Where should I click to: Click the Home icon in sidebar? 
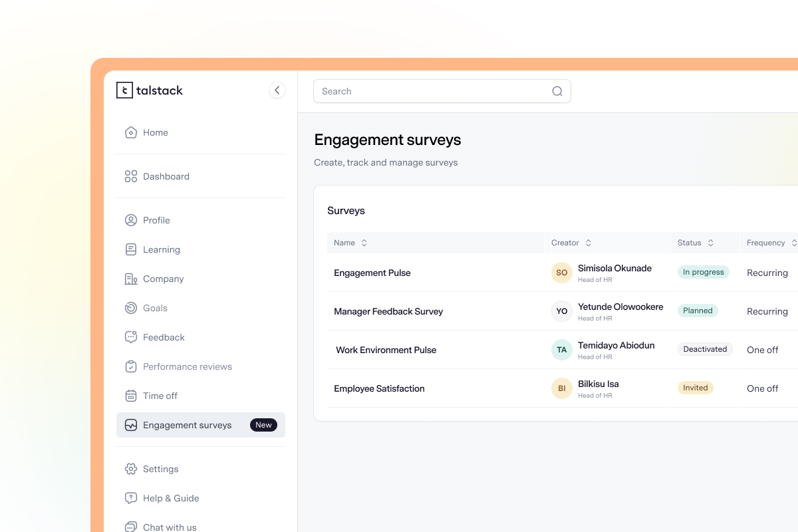pyautogui.click(x=131, y=132)
